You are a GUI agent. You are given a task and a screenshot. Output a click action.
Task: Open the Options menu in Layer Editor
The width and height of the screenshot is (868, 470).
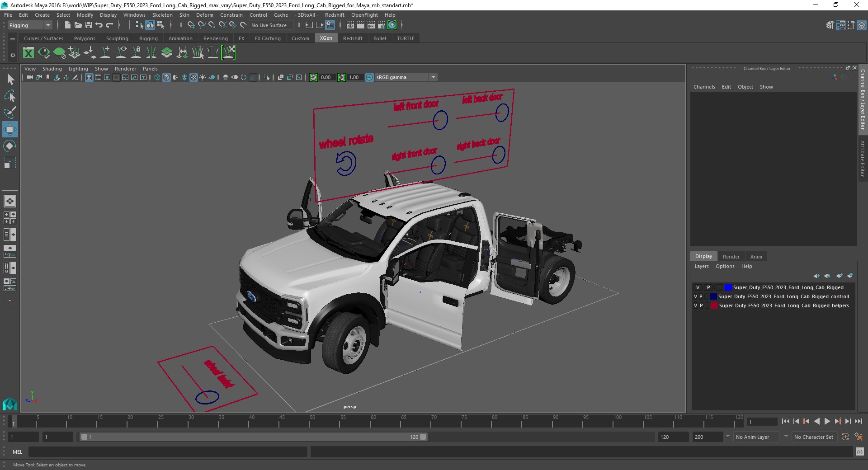coord(725,266)
